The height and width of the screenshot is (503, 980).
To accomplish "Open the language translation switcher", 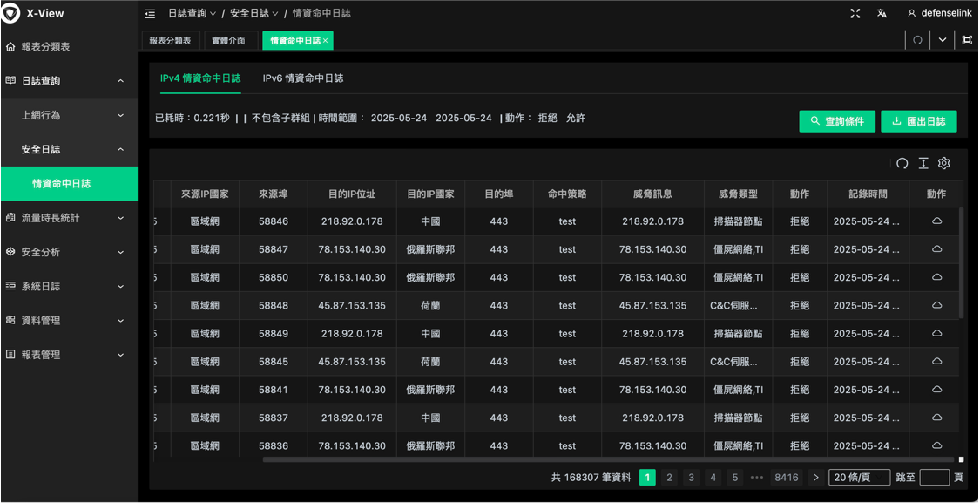I will click(x=882, y=14).
